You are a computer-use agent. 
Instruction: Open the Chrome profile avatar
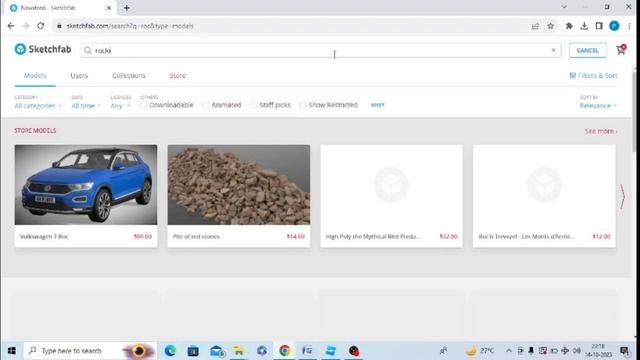click(x=614, y=26)
